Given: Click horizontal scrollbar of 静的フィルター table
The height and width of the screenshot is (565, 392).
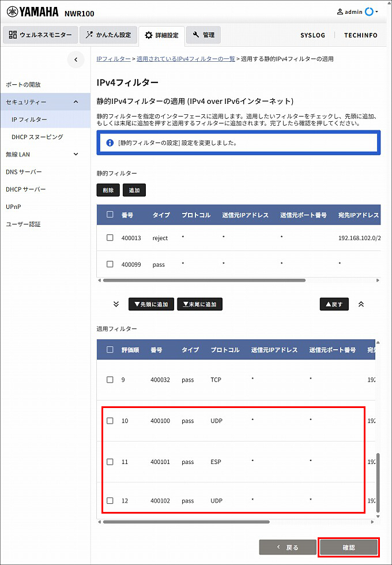Looking at the screenshot, I should pyautogui.click(x=204, y=280).
